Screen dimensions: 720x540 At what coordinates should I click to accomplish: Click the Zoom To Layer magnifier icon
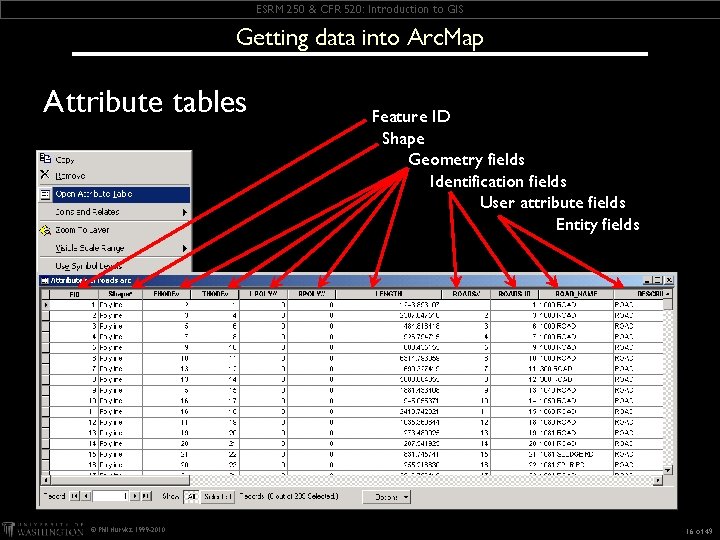[45, 230]
